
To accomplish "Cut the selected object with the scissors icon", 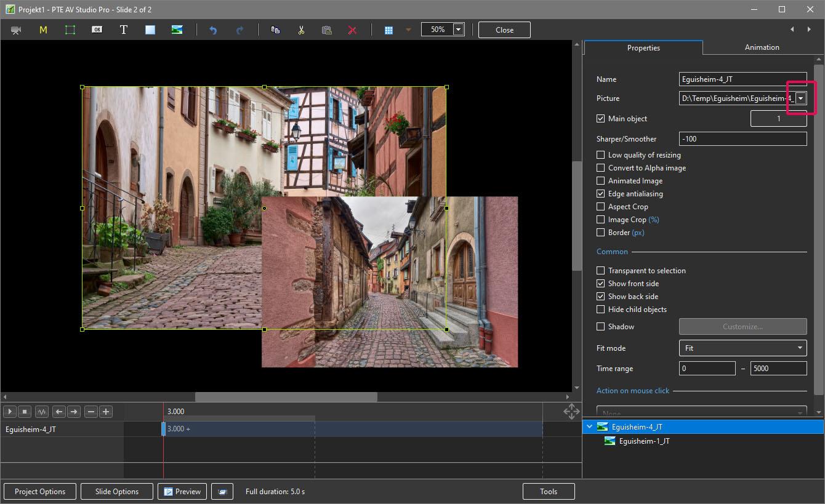I will tap(301, 30).
